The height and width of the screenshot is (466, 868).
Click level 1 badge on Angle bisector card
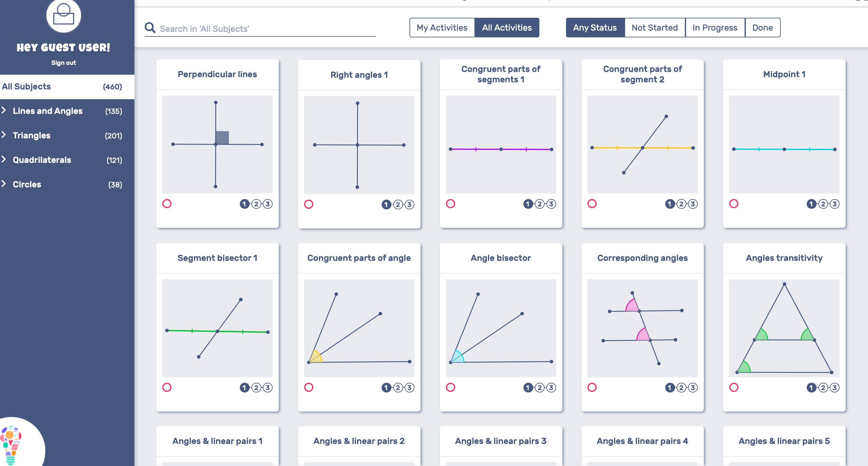click(528, 388)
